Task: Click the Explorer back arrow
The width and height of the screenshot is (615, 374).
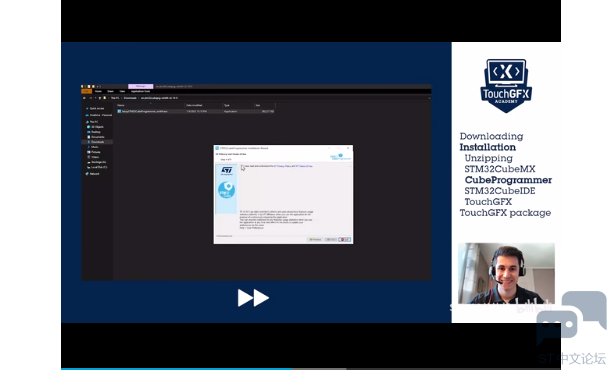Action: point(84,98)
